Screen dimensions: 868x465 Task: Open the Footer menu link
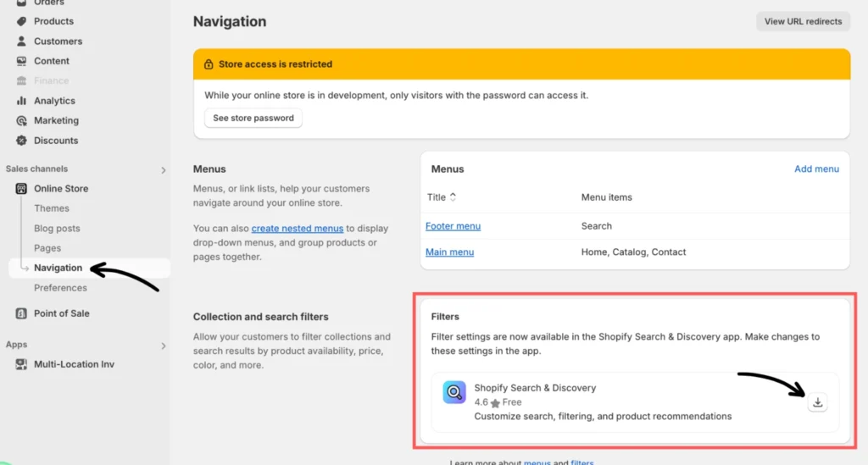[453, 226]
